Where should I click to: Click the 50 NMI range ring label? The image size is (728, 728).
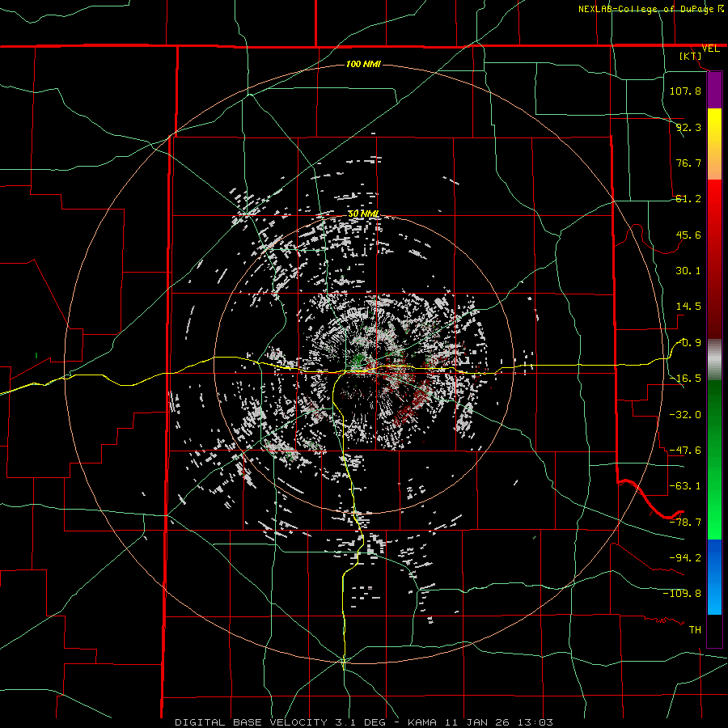pos(363,214)
